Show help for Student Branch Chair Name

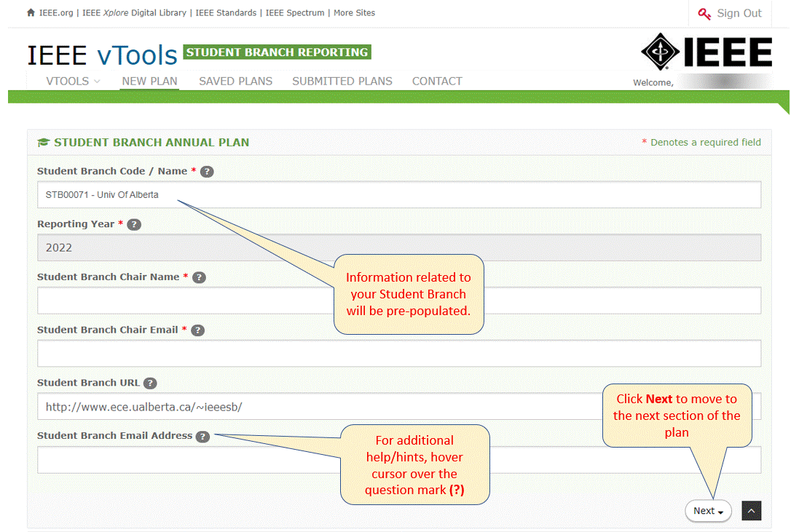coord(200,277)
